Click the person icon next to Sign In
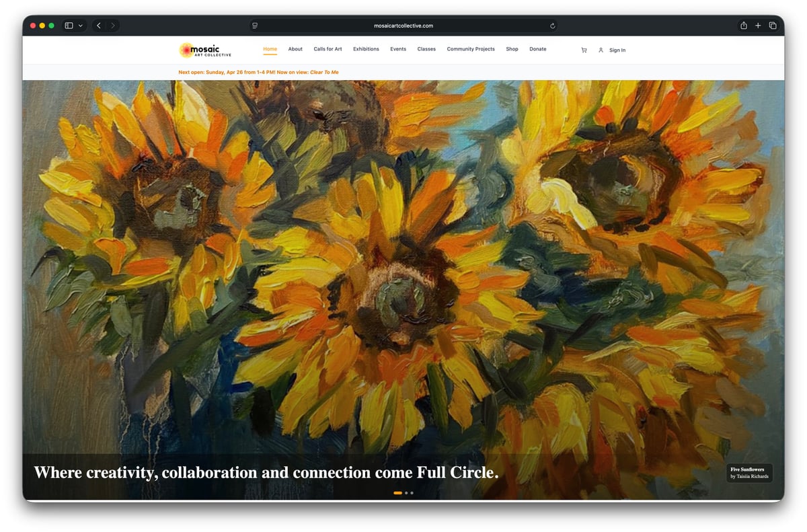807x532 pixels. click(x=601, y=50)
